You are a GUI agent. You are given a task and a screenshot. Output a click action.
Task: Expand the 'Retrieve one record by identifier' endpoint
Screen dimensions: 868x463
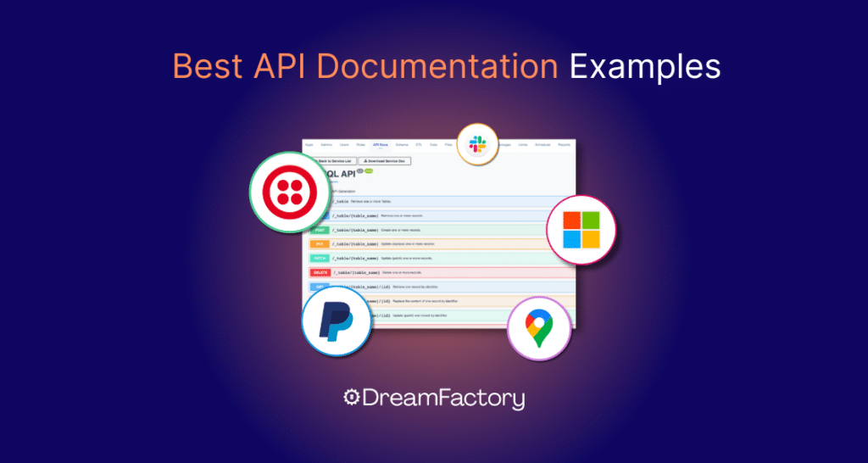coord(442,287)
